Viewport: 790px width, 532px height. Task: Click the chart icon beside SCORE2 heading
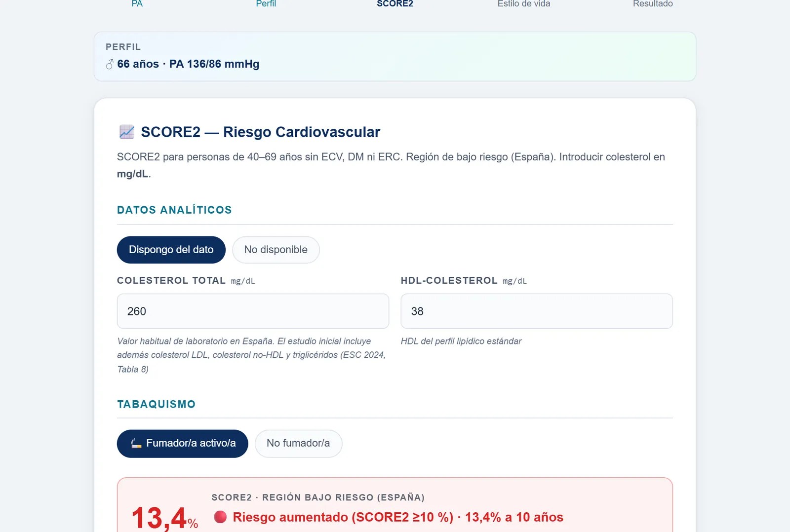(127, 132)
